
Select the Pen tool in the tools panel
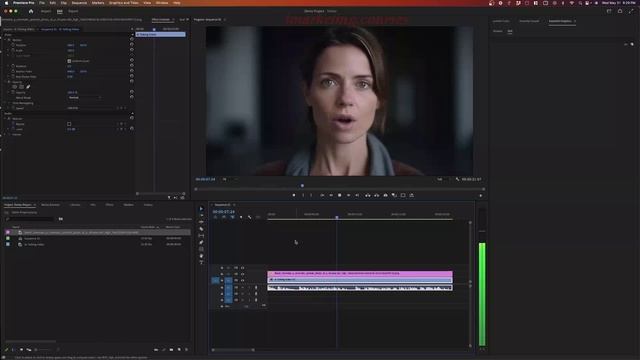(201, 242)
